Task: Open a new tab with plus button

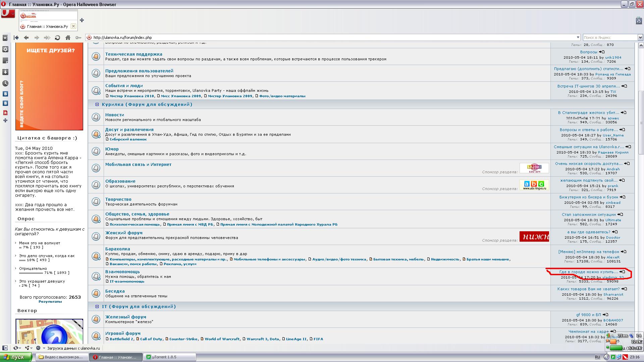Action: pos(82,20)
